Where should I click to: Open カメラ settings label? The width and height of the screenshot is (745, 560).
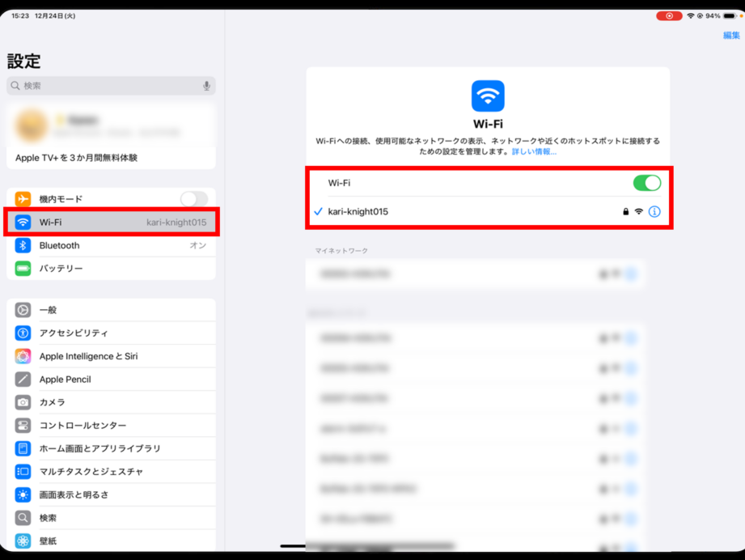click(x=53, y=402)
